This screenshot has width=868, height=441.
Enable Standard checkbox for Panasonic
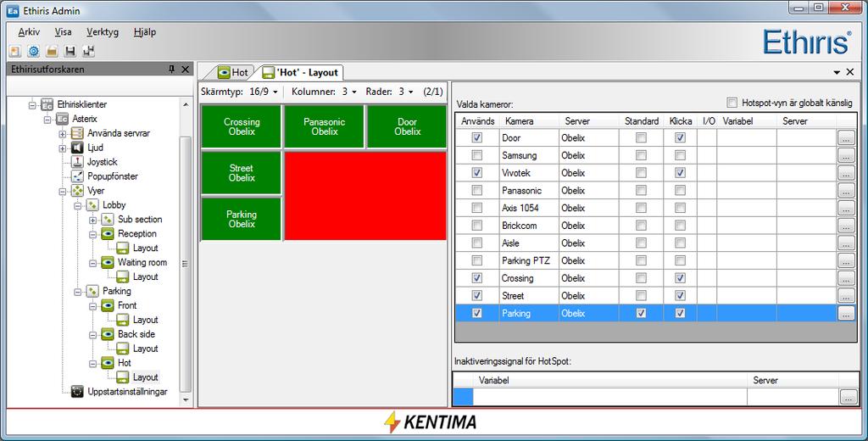pos(641,191)
